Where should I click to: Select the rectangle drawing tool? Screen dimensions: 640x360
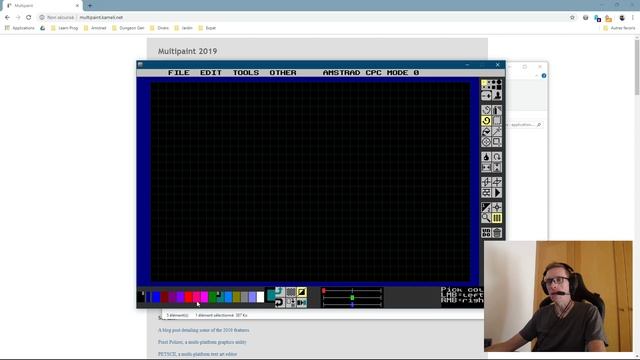point(497,142)
